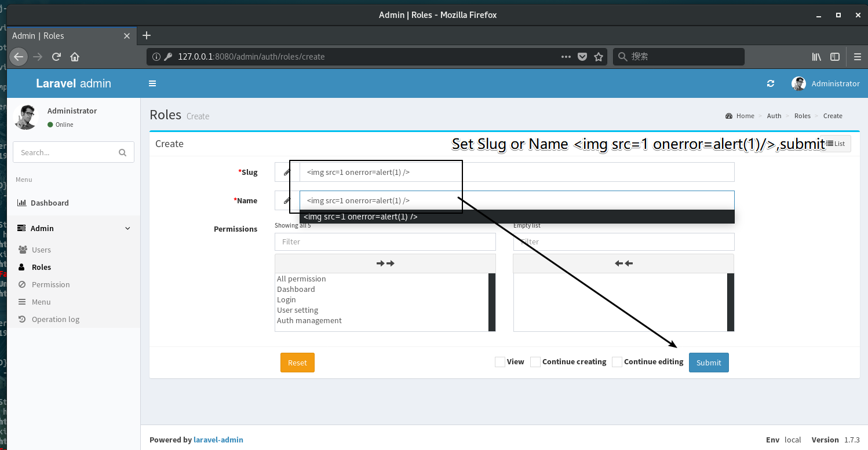Toggle the Firefox sidebar icon
The width and height of the screenshot is (868, 450).
pyautogui.click(x=835, y=57)
